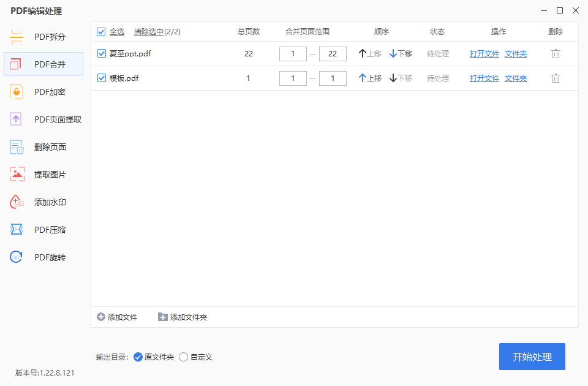Image resolution: width=588 pixels, height=386 pixels.
Task: Click the 提取图片 picture icon
Action: coord(17,175)
